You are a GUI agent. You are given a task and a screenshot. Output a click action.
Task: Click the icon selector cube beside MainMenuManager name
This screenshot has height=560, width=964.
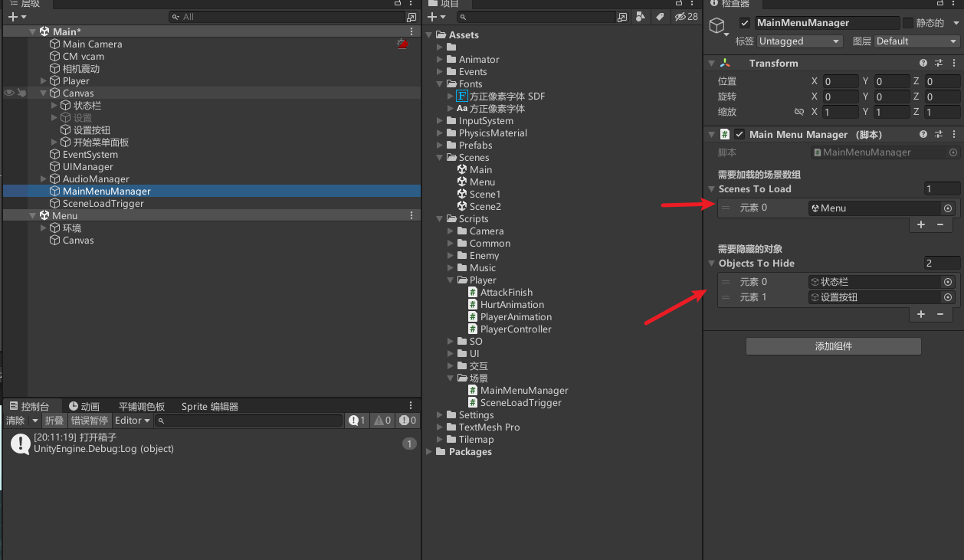[716, 25]
